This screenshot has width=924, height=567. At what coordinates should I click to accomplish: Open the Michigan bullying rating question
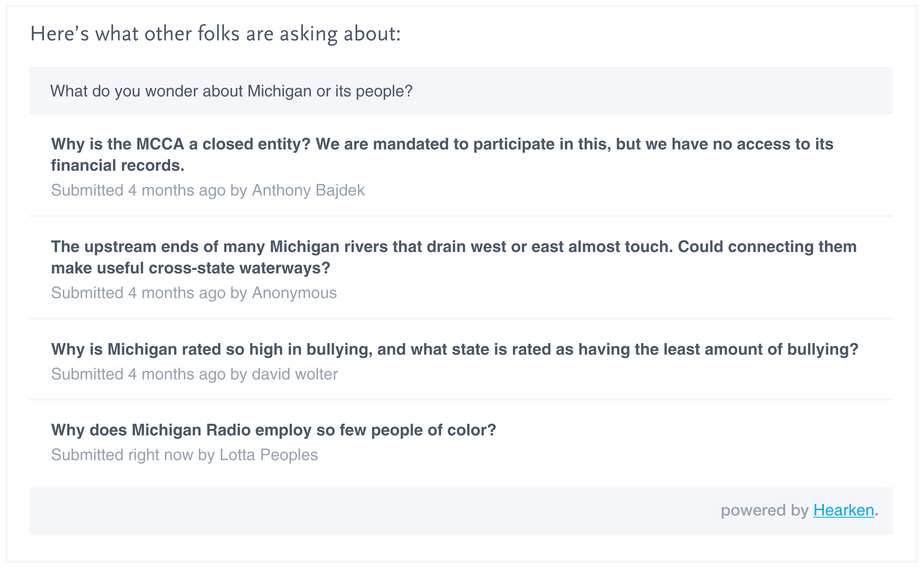click(454, 349)
